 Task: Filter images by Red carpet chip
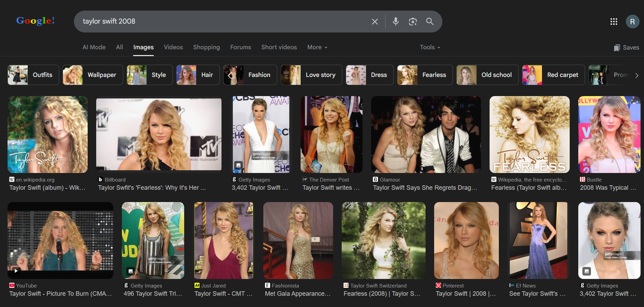coord(553,75)
